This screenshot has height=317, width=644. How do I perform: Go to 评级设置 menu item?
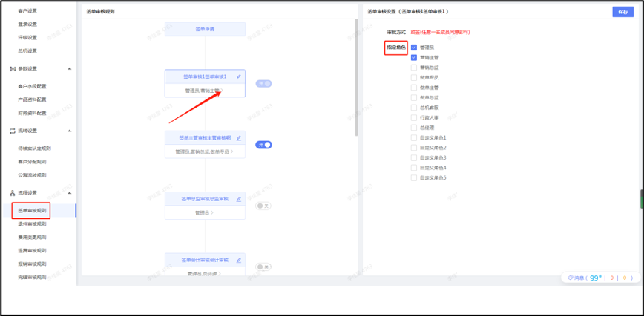(x=27, y=37)
